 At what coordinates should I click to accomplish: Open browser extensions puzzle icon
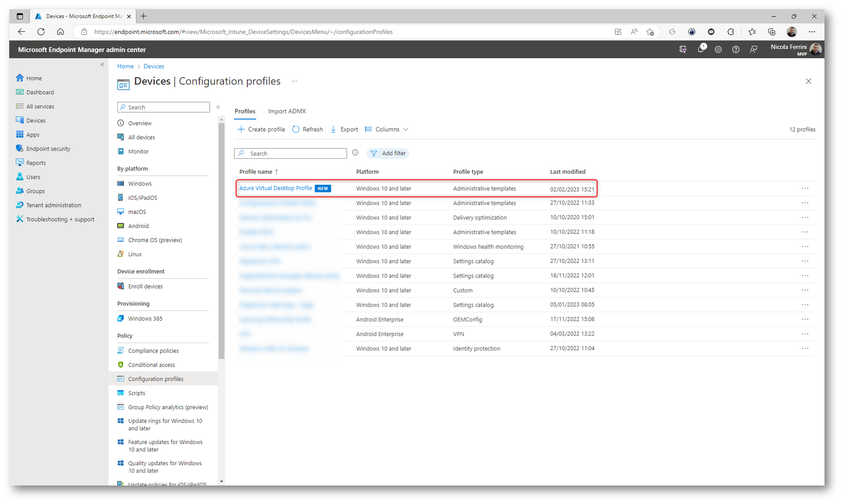click(731, 32)
